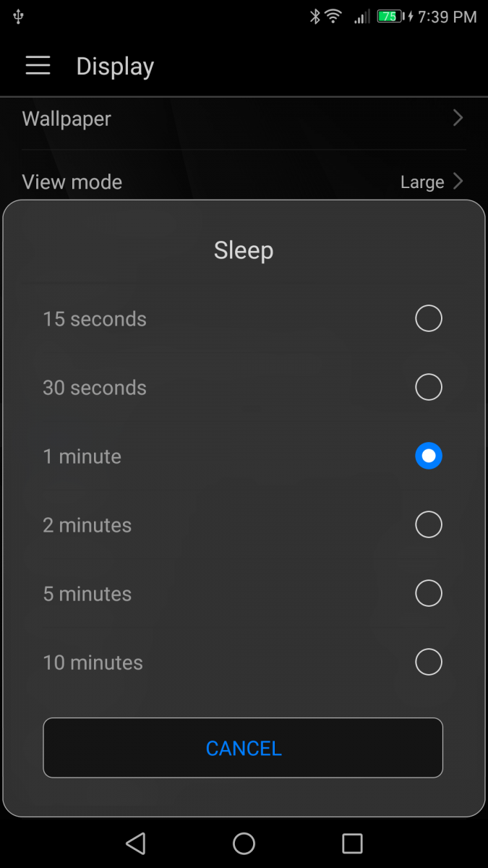Tap the USB connection icon top left

click(20, 15)
